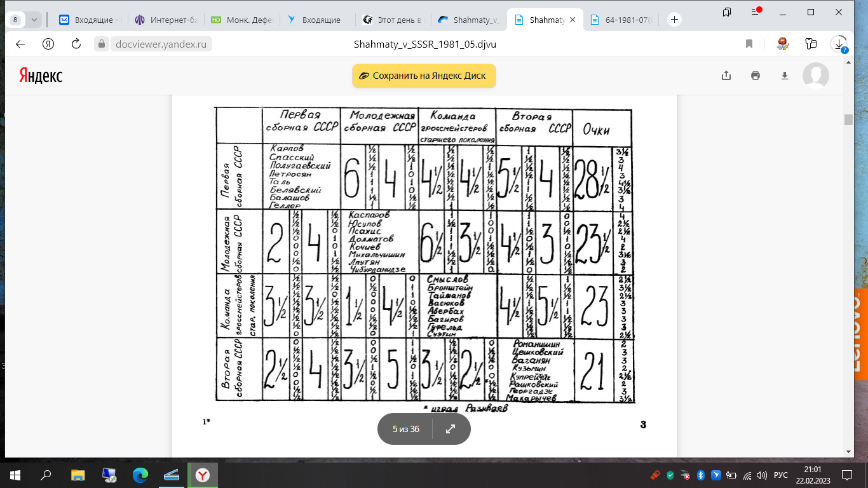This screenshot has height=488, width=868.
Task: Click the page counter 5 из 36
Action: 406,429
